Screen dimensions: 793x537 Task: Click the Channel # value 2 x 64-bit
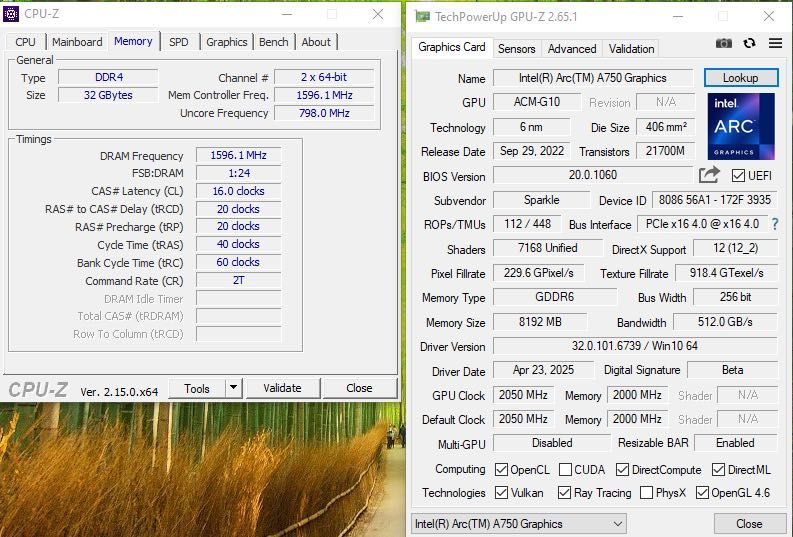[x=324, y=77]
